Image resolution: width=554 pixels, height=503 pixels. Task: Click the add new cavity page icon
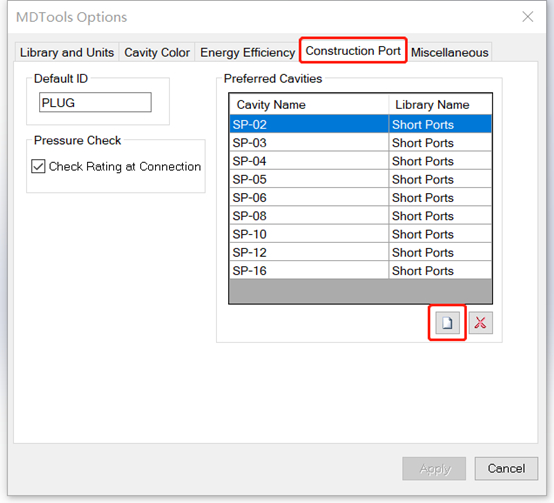pyautogui.click(x=447, y=322)
